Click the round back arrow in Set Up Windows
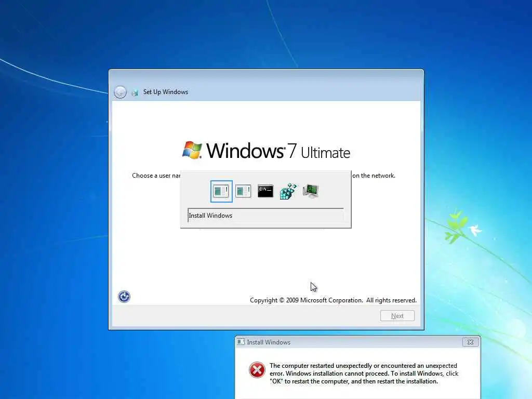 (x=120, y=92)
